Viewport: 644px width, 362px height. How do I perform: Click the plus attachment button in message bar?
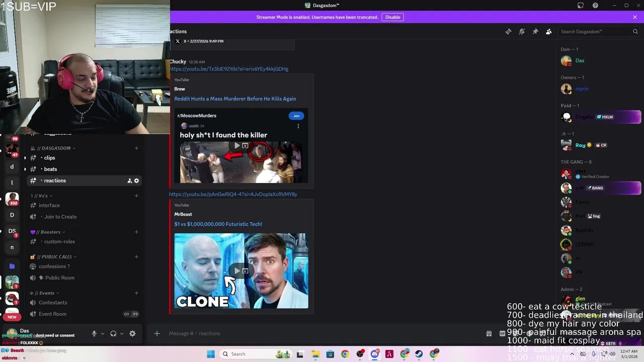coord(157,333)
